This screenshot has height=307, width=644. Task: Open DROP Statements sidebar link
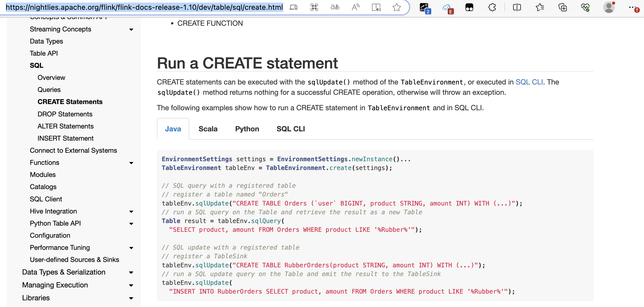pos(65,114)
